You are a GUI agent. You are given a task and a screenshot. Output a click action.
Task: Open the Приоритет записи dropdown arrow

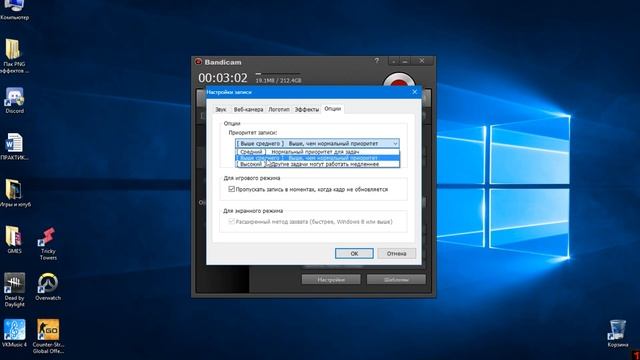(395, 144)
